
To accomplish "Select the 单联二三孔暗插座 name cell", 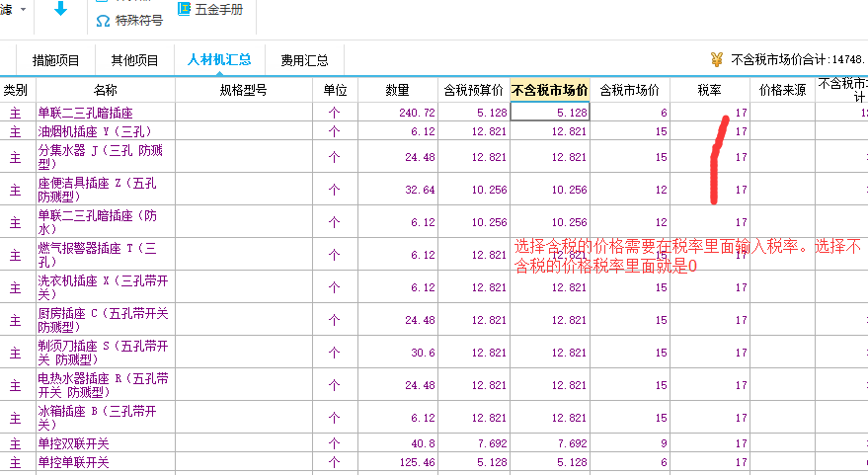I will click(x=106, y=113).
